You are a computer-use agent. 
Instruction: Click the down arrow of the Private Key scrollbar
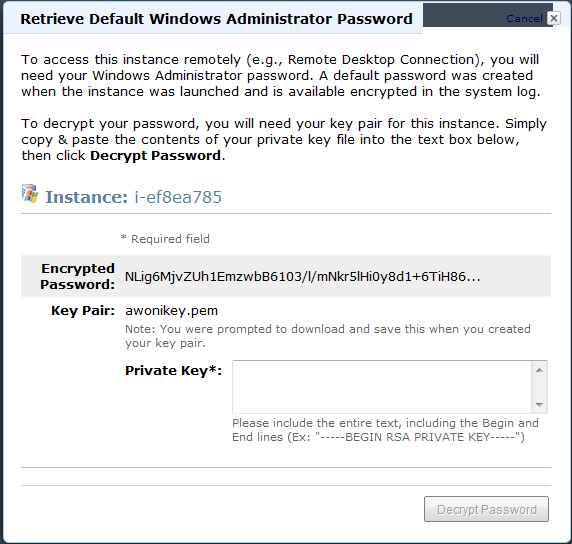click(x=539, y=404)
